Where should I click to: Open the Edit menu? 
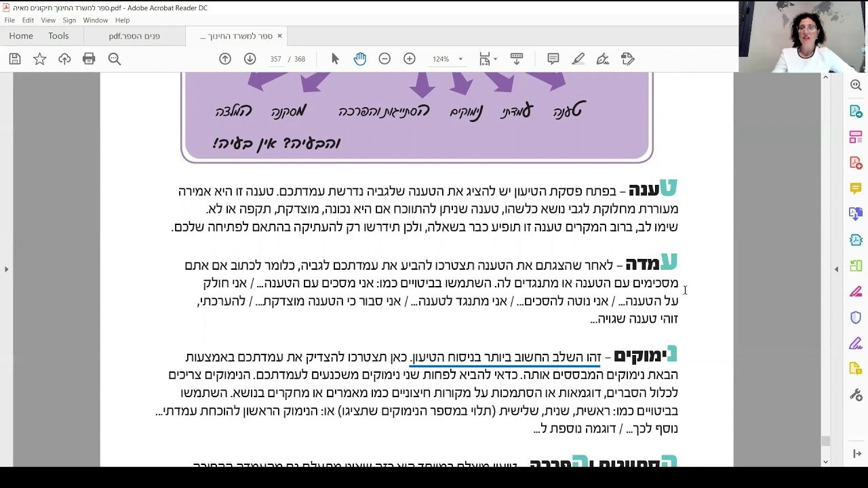pyautogui.click(x=28, y=20)
